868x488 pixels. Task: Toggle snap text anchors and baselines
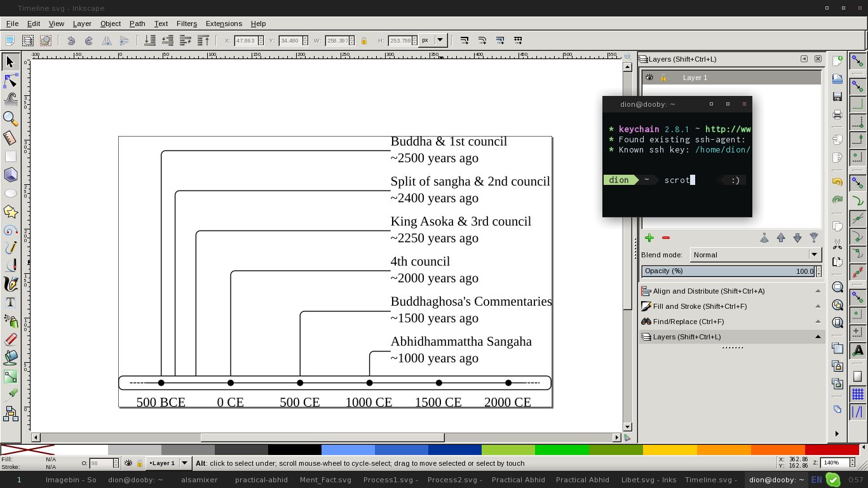point(858,350)
